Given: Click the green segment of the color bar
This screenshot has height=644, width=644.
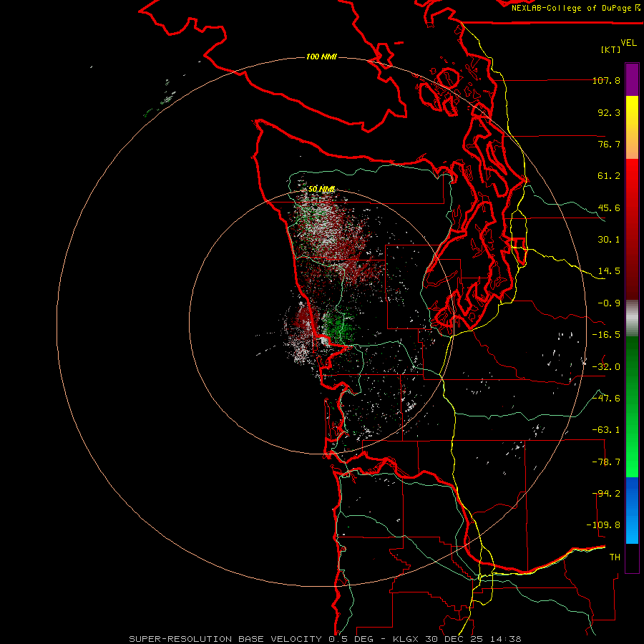Looking at the screenshot, I should pos(632,406).
